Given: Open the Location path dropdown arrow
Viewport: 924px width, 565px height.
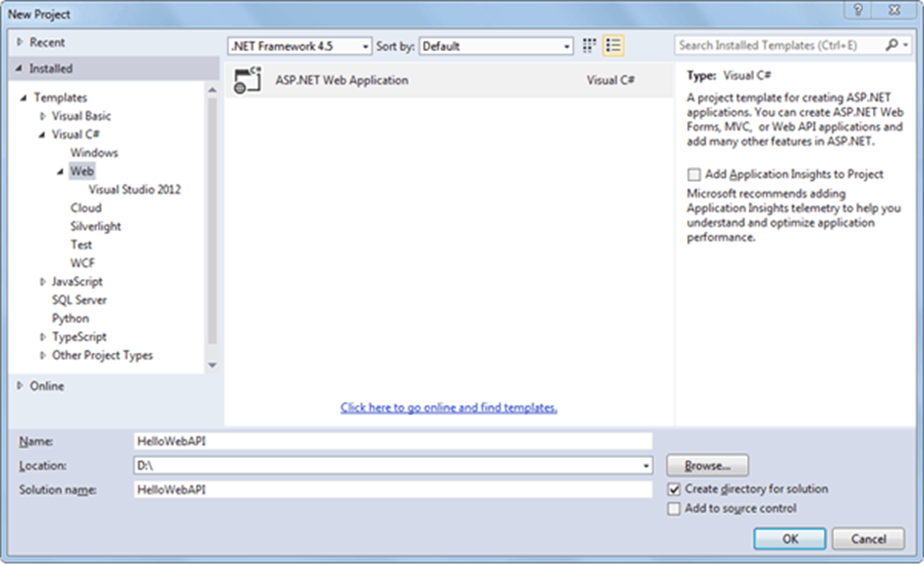Looking at the screenshot, I should [x=646, y=466].
